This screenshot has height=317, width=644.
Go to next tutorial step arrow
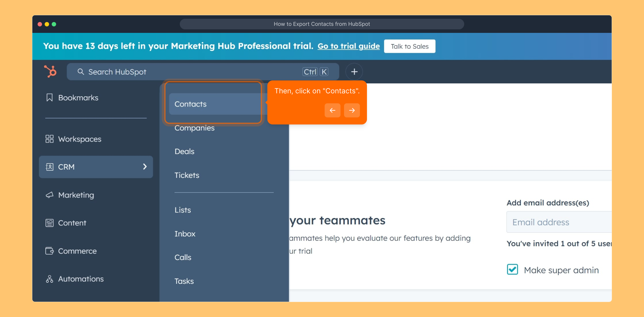352,110
